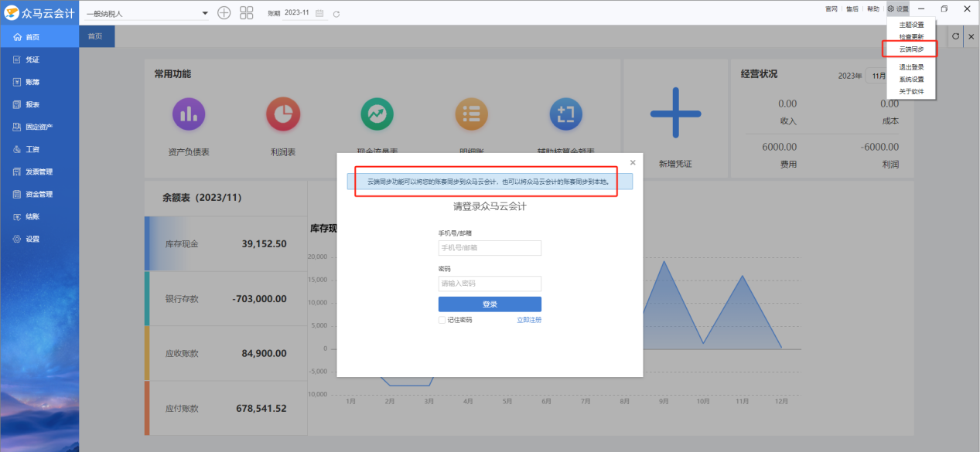
Task: Tick the 记住密码 checkbox
Action: [442, 320]
